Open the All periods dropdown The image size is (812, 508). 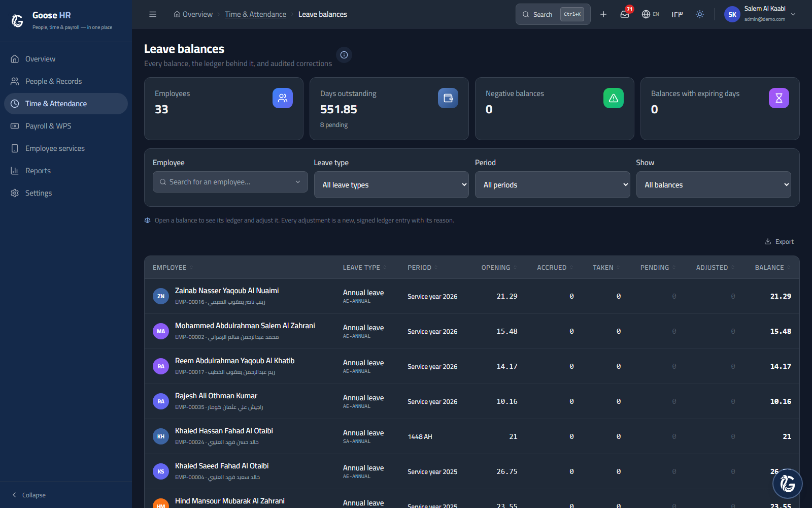552,185
